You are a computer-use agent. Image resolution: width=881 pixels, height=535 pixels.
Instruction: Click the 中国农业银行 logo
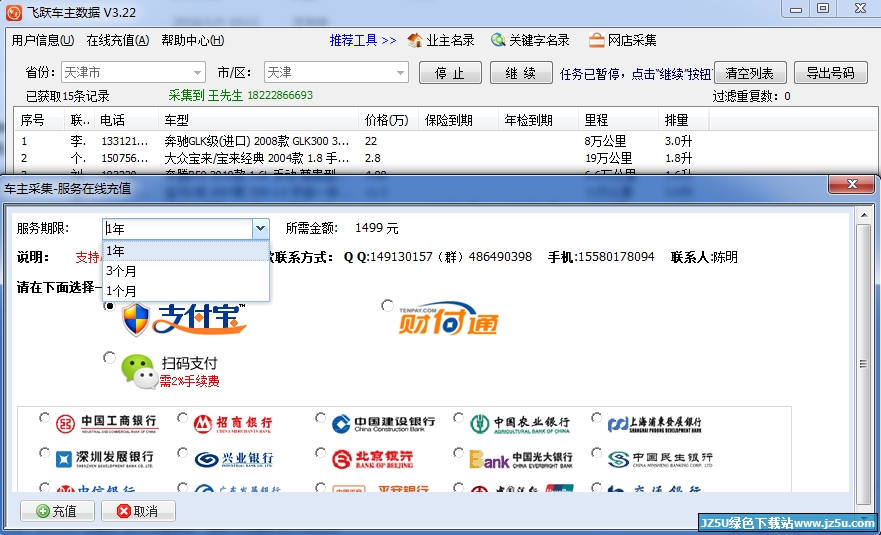click(x=520, y=424)
